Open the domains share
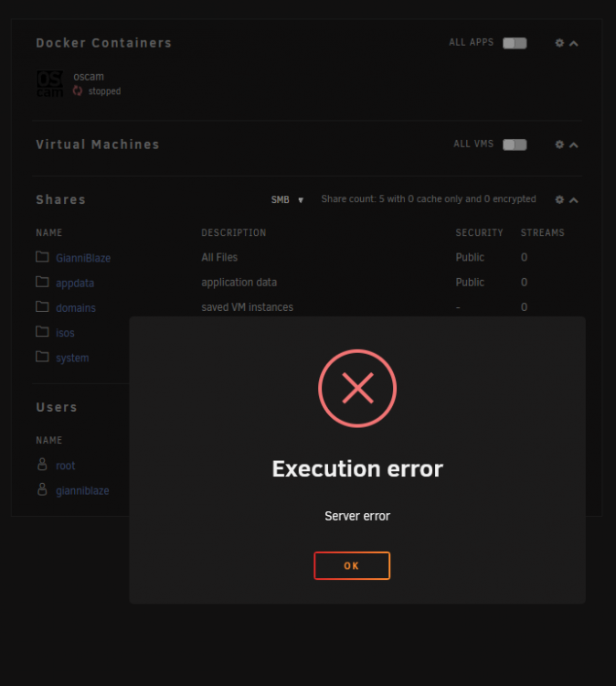The width and height of the screenshot is (616, 686). point(76,308)
